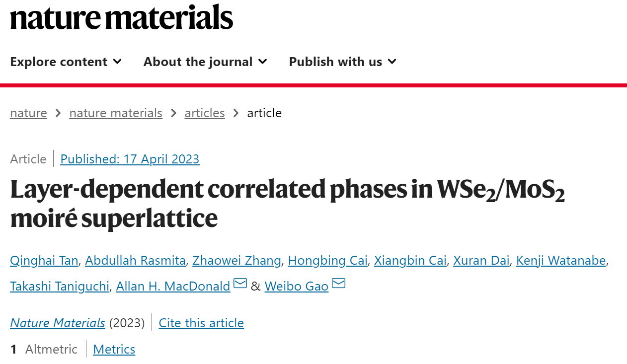627x364 pixels.
Task: Expand the About the journal menu
Action: [206, 62]
